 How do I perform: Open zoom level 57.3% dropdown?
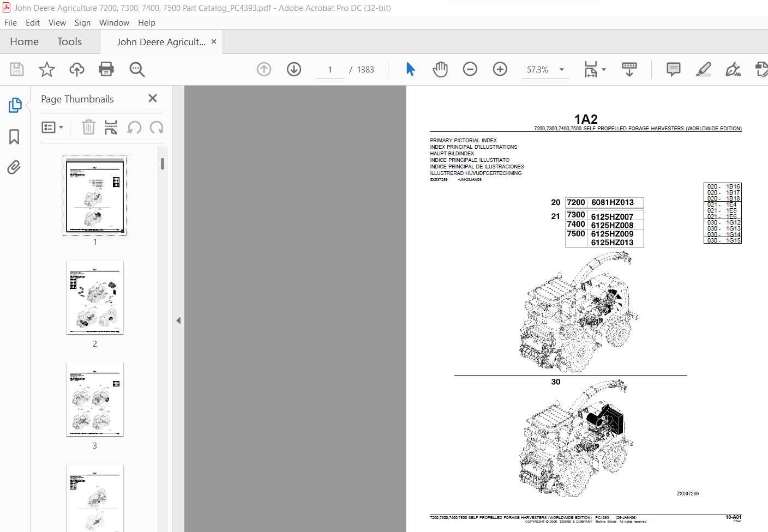coord(562,70)
